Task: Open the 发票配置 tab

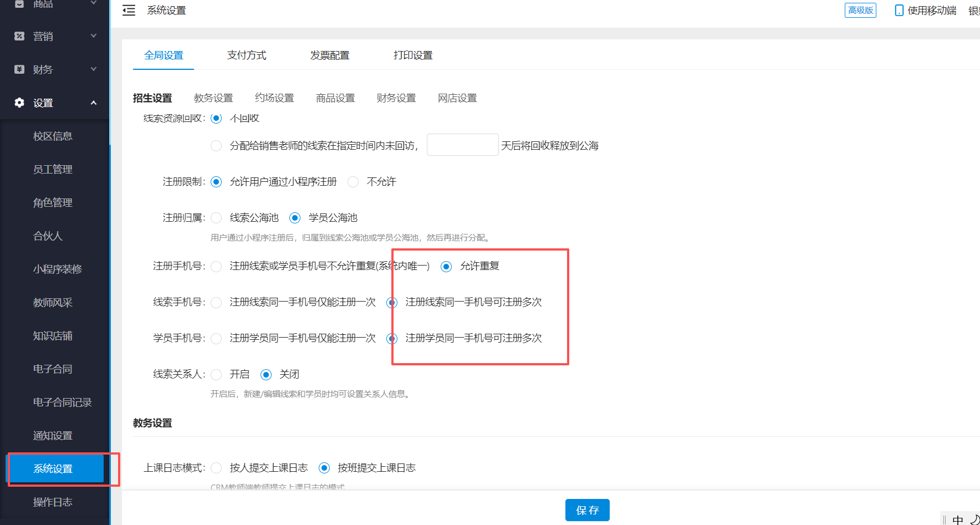Action: 330,55
